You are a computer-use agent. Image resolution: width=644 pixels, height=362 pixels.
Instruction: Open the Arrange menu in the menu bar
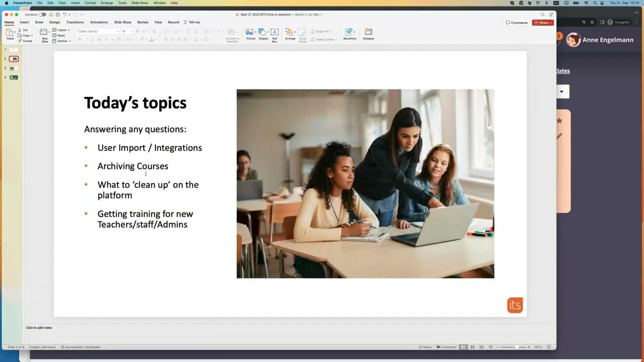coord(107,3)
